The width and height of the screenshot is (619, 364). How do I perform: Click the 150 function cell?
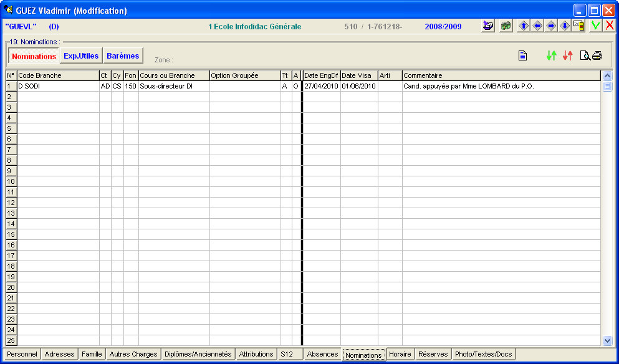[x=131, y=86]
